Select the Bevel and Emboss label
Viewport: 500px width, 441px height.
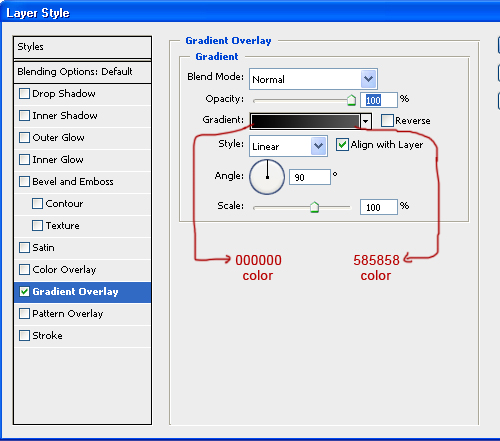point(73,182)
